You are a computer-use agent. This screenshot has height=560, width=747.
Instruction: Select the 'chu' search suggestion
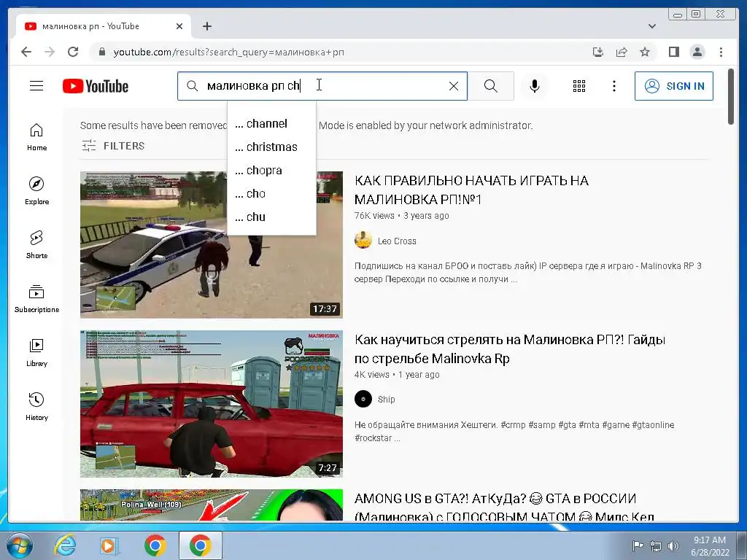271,217
